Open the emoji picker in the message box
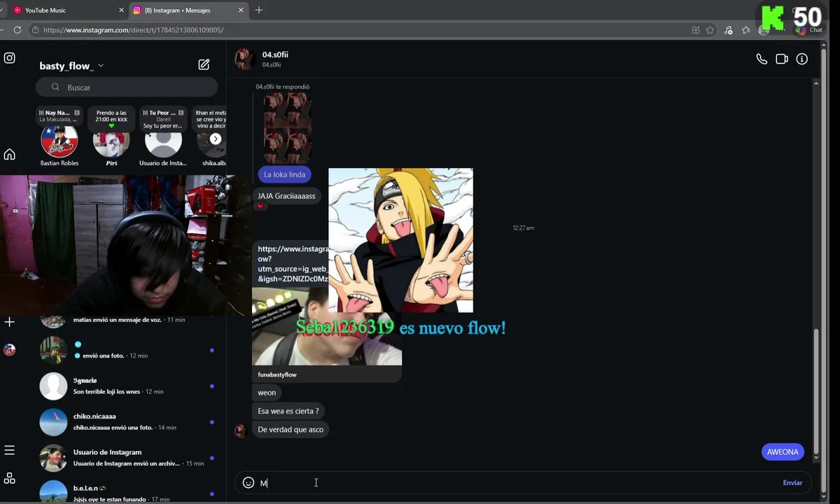This screenshot has width=840, height=504. [x=248, y=482]
